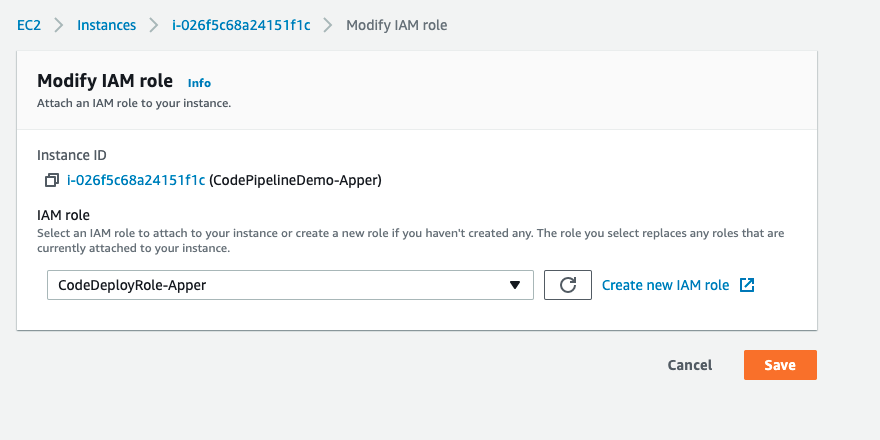Click the chevron separator right after Instances breadcrumb

[153, 25]
